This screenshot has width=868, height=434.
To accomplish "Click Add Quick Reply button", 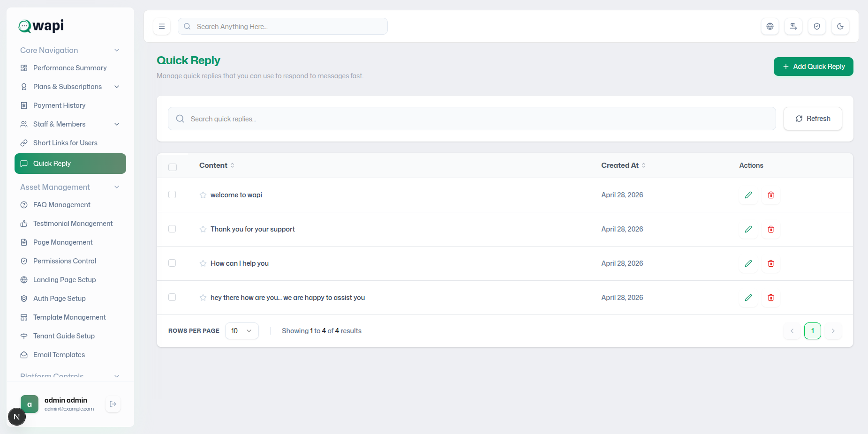I will pos(813,67).
